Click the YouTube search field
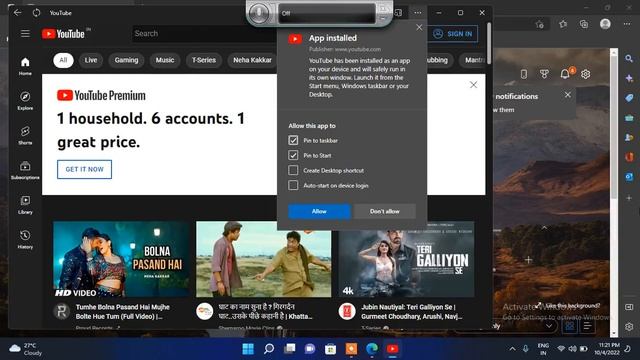Image resolution: width=640 pixels, height=360 pixels. coord(204,34)
